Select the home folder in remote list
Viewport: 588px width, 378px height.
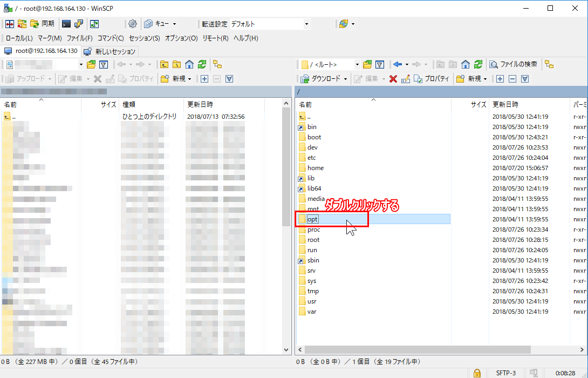(x=316, y=168)
